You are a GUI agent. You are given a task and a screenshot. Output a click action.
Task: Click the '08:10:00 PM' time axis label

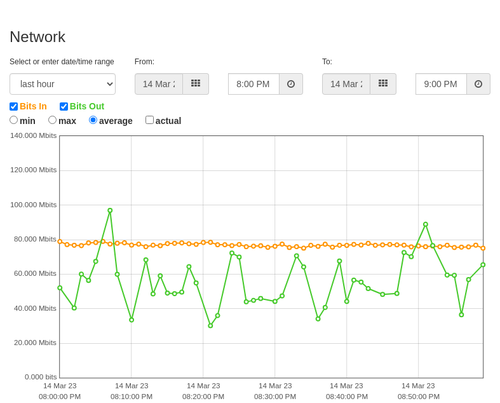pyautogui.click(x=131, y=397)
